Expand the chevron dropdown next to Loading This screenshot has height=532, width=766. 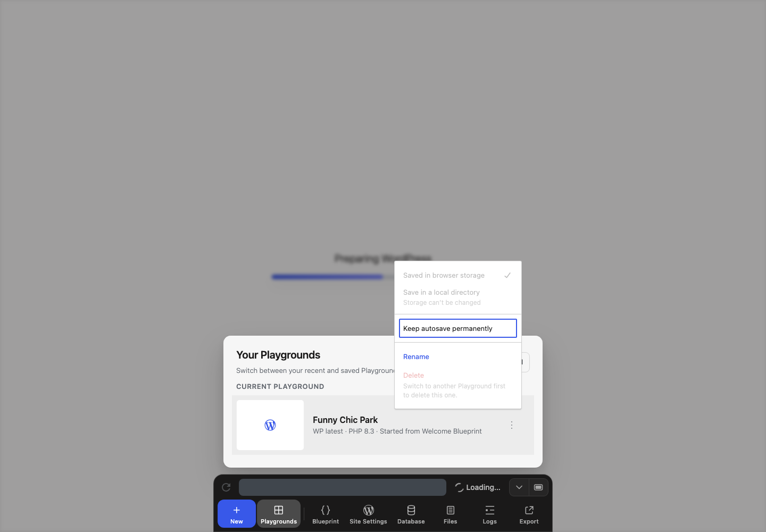519,487
